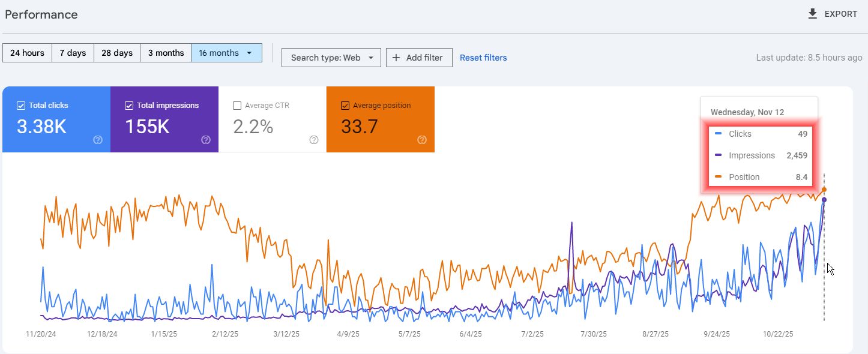
Task: Disable the Average position checkbox
Action: (x=345, y=106)
